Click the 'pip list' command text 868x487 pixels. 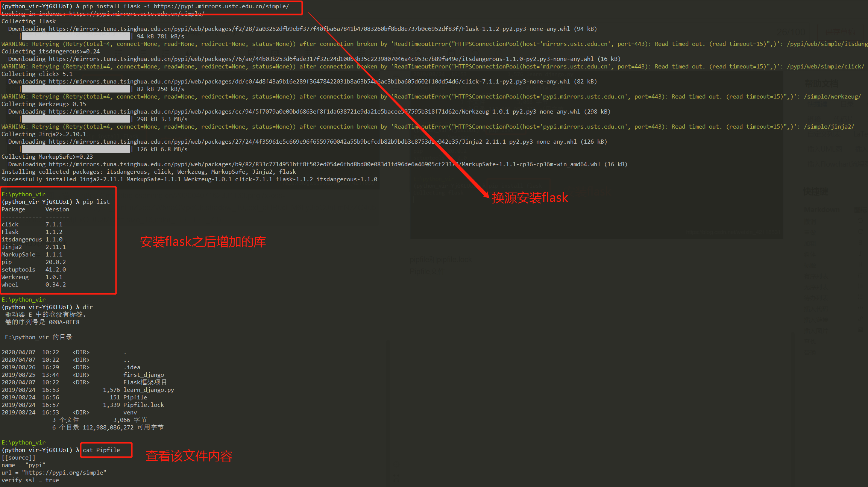point(96,202)
